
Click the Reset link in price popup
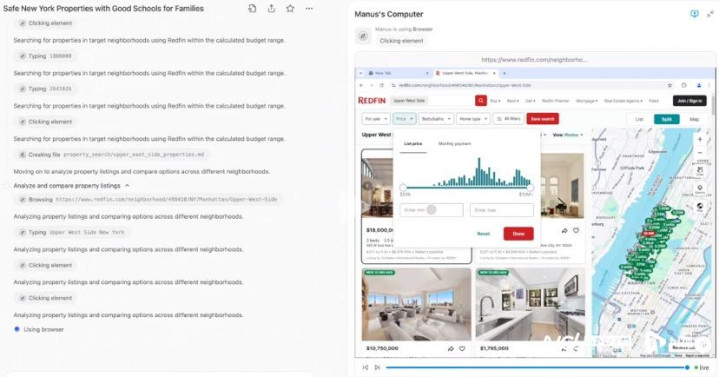coord(483,234)
